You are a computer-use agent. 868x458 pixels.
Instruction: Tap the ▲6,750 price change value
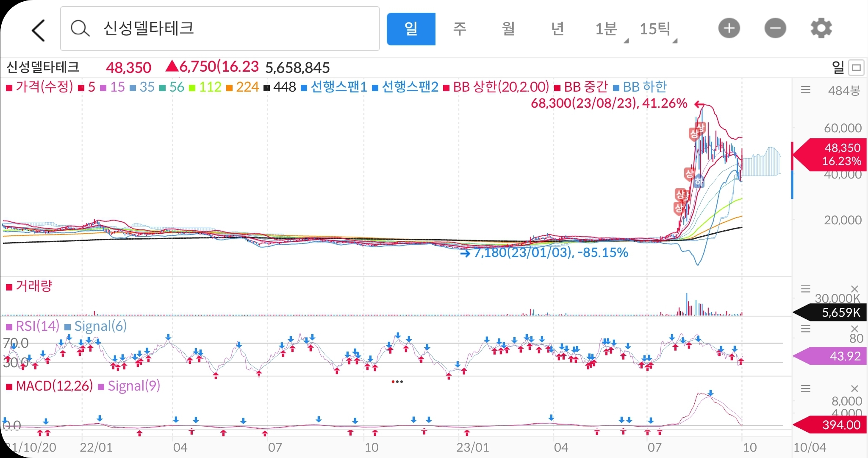[x=212, y=67]
